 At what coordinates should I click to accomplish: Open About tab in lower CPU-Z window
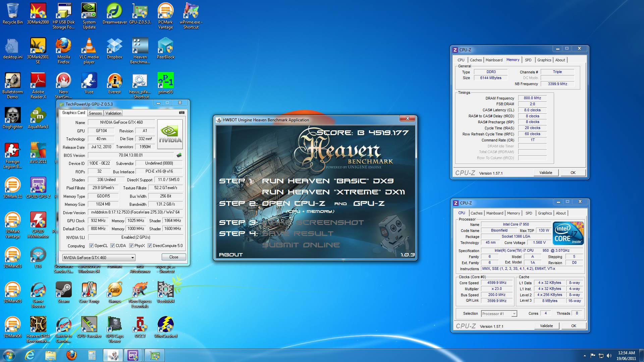[560, 213]
